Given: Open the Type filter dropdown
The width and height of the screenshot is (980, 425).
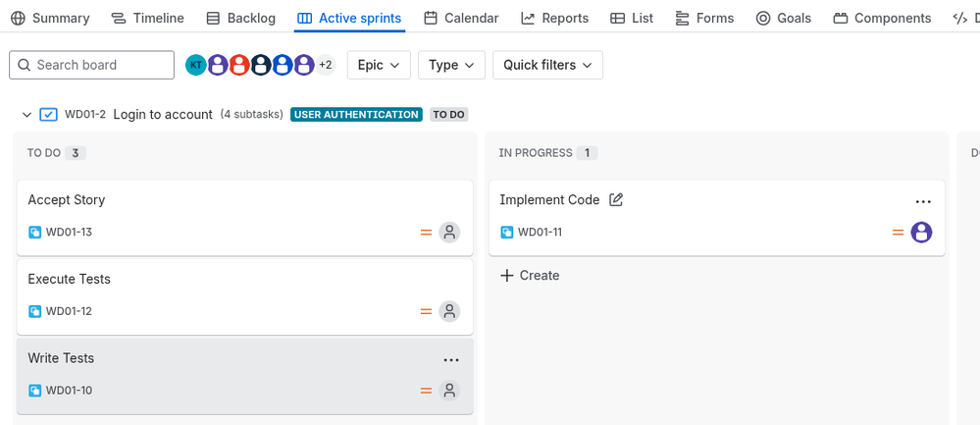Looking at the screenshot, I should pos(451,65).
